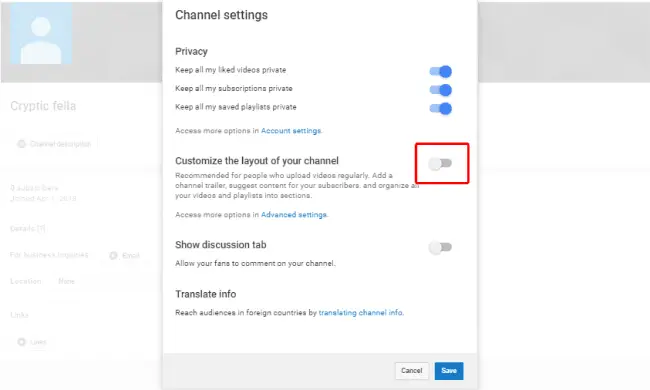The image size is (650, 390).
Task: Click the Allow your fans to comment text
Action: [255, 263]
